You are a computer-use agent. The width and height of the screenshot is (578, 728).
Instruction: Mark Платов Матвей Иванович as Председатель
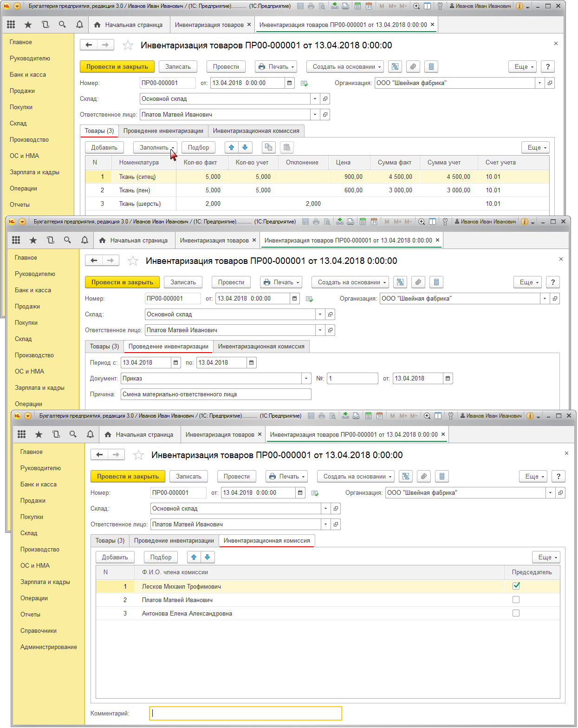(516, 600)
